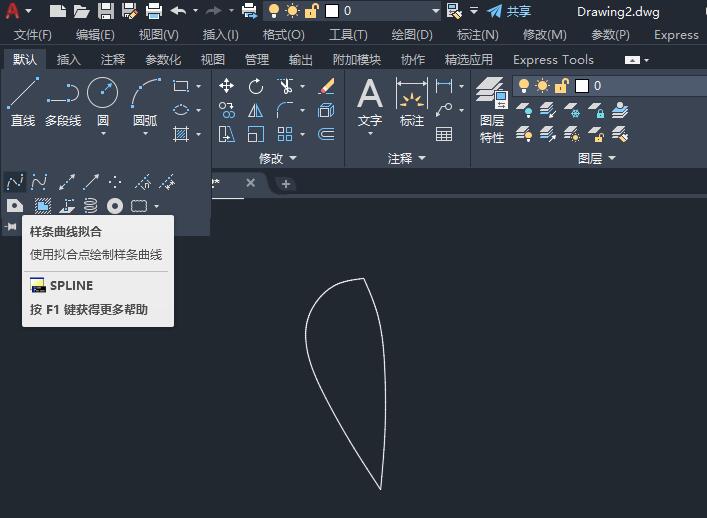Screen dimensions: 707x518
Task: Pick the Construction Line (xline) tool
Action: point(67,183)
